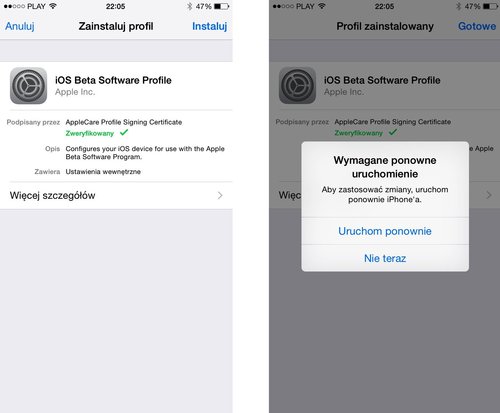Tap Anuluj to cancel profile installation
This screenshot has width=500, height=413.
click(20, 26)
